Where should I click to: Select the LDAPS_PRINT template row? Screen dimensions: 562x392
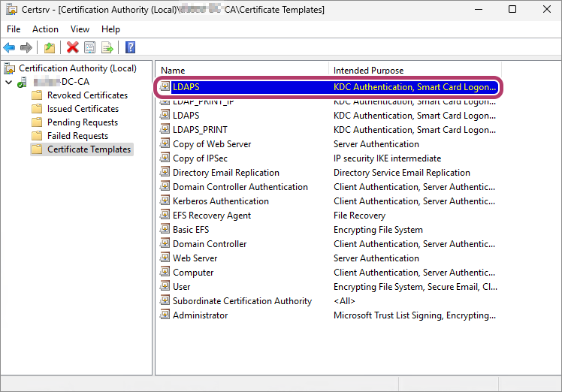[200, 130]
